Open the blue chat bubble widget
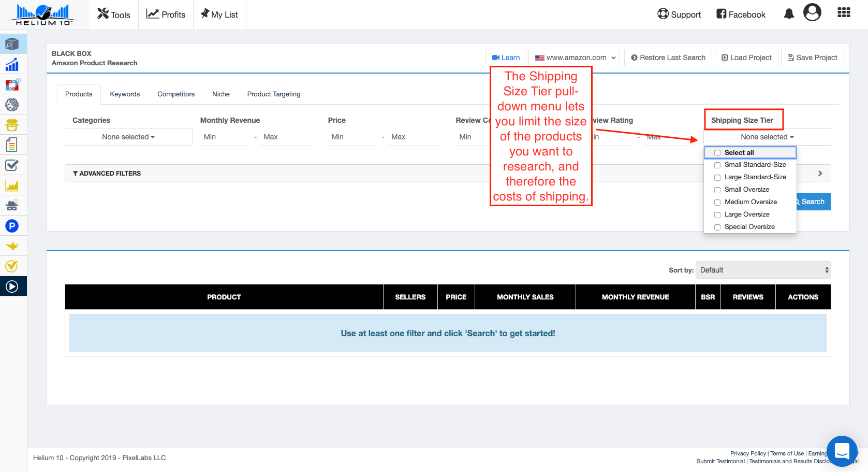Screen dimensions: 868x472 pyautogui.click(x=842, y=451)
